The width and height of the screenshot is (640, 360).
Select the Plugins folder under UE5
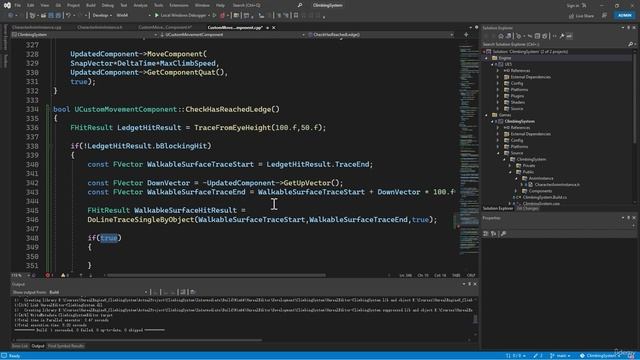[517, 96]
